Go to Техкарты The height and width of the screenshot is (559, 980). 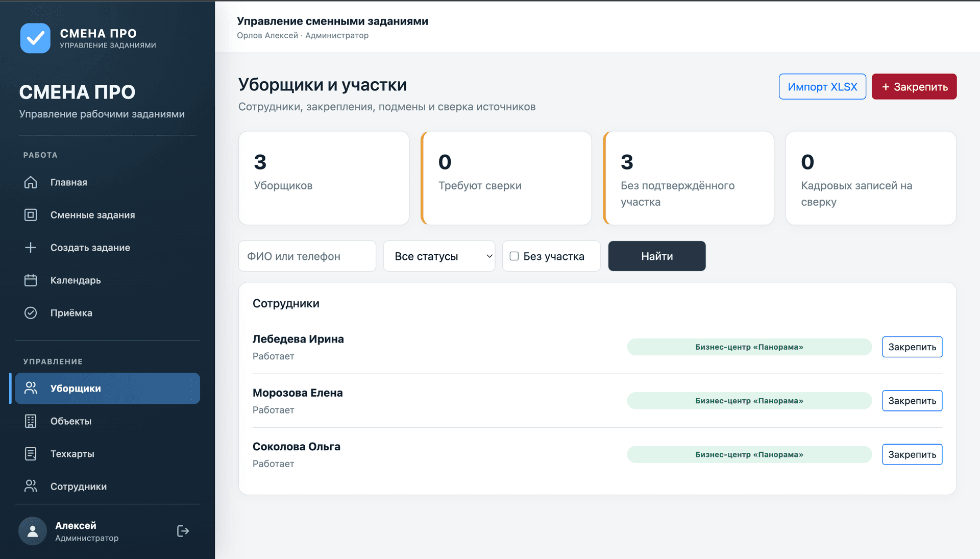point(108,454)
